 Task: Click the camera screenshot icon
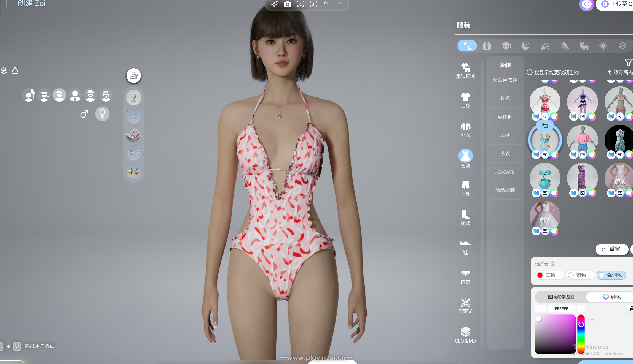[287, 4]
